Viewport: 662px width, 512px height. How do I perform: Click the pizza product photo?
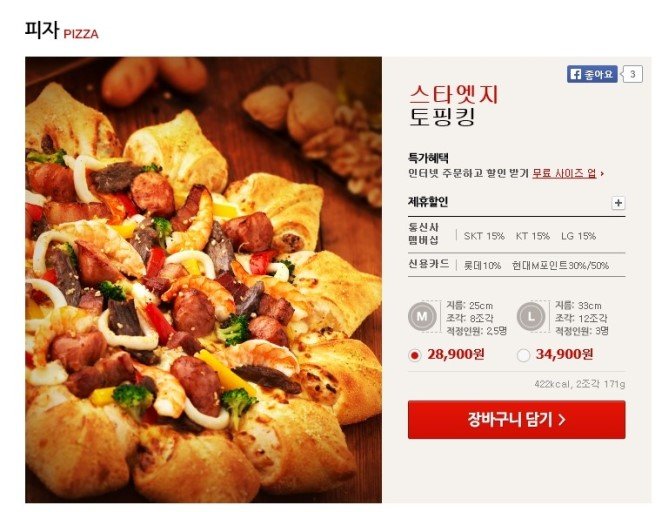pos(203,280)
